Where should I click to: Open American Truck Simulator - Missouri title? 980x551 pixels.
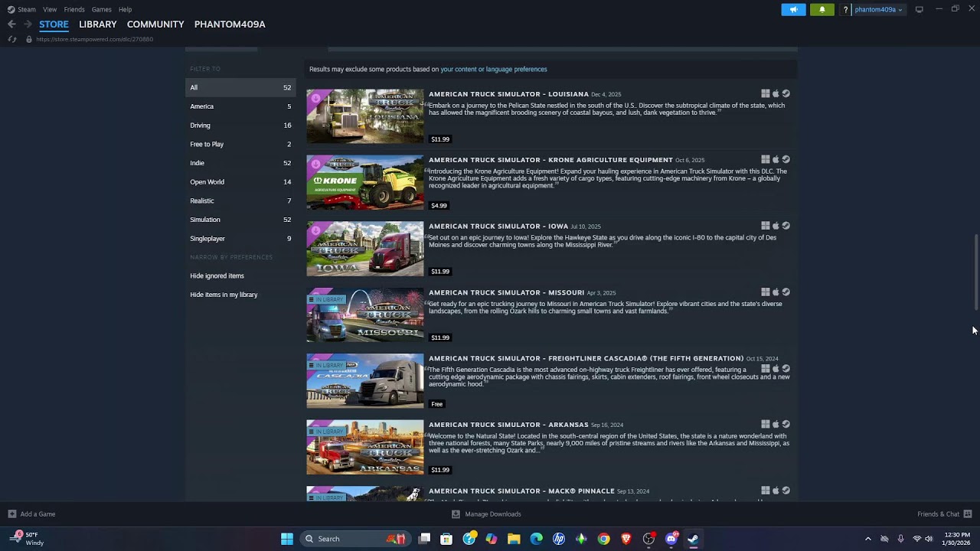(x=506, y=292)
